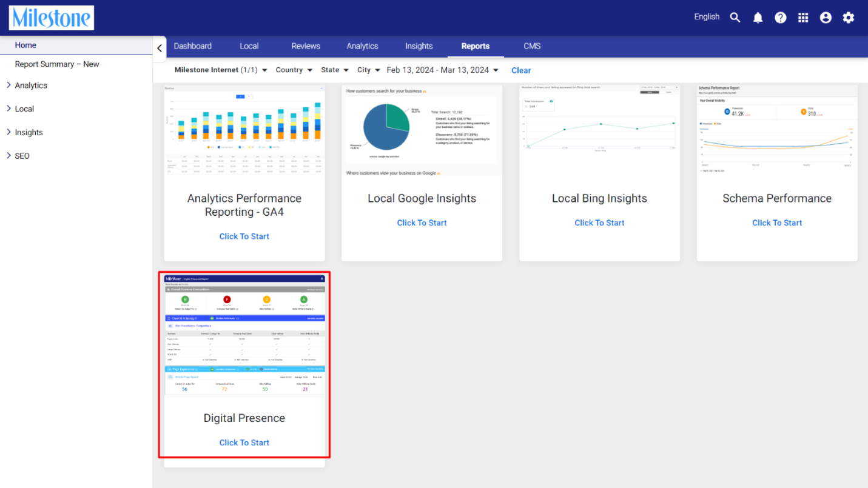The width and height of the screenshot is (868, 488).
Task: Open the settings gear icon
Action: pos(849,18)
